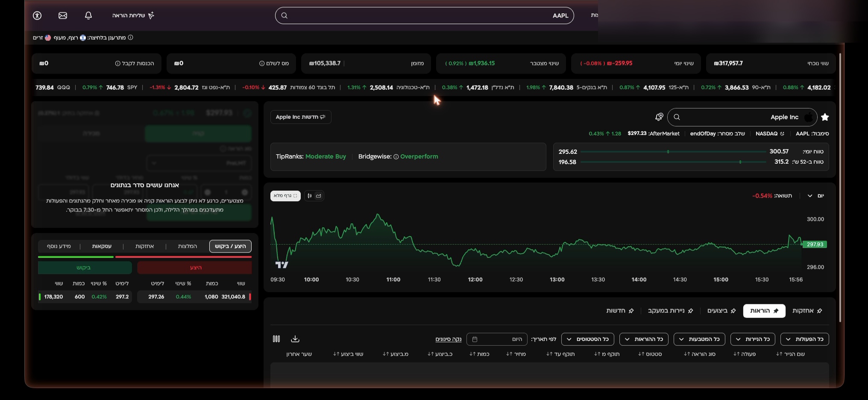The image size is (868, 400).
Task: Toggle pin icon on ביצועים tab
Action: (x=733, y=311)
